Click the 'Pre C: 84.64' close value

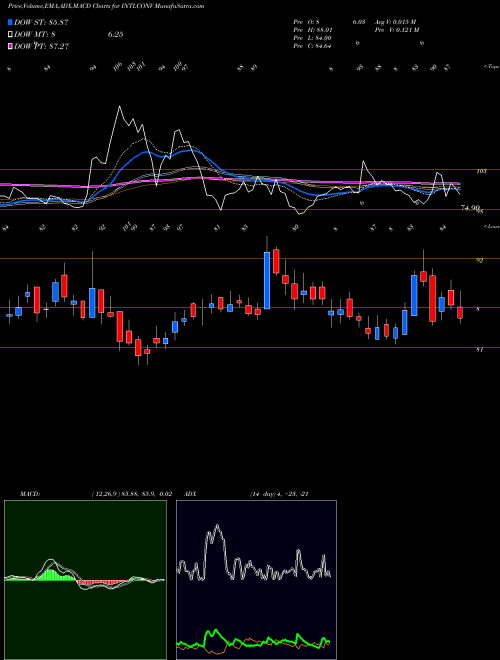click(313, 46)
